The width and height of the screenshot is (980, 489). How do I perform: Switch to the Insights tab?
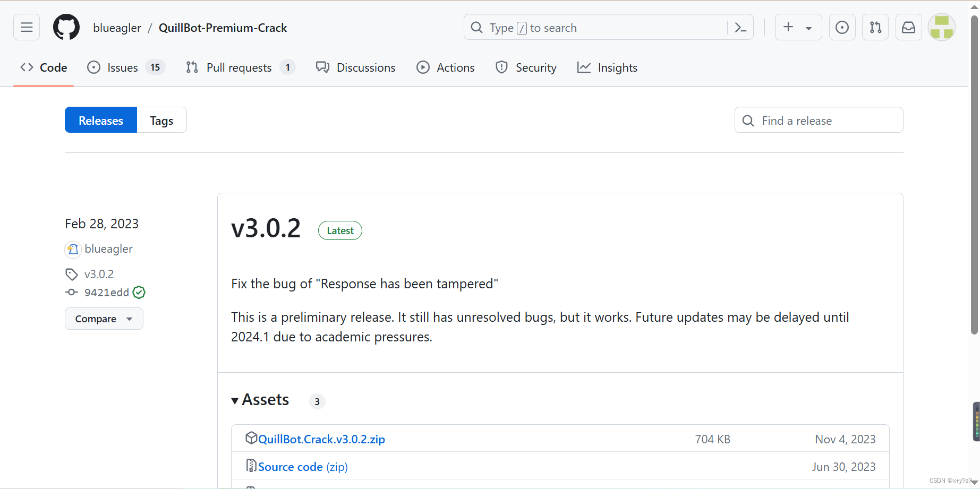point(607,67)
